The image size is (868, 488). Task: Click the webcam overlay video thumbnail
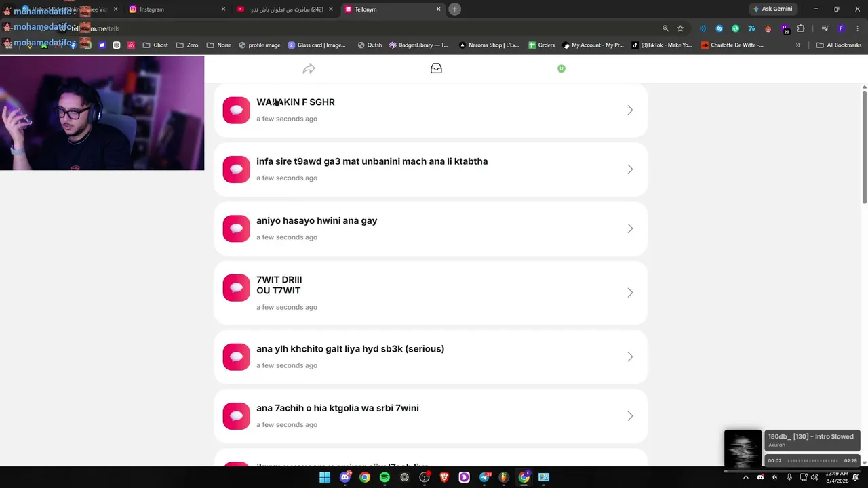tap(102, 113)
